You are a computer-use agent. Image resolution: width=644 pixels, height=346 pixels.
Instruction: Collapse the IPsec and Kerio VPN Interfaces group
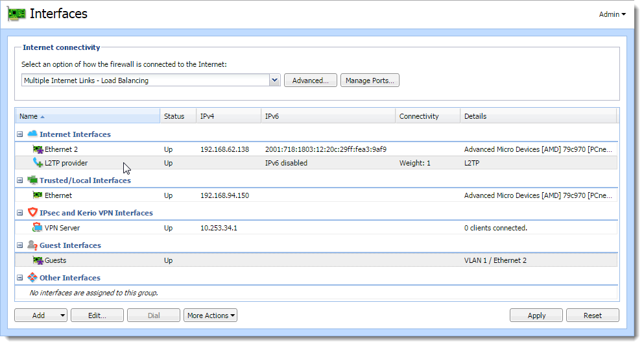(x=19, y=213)
